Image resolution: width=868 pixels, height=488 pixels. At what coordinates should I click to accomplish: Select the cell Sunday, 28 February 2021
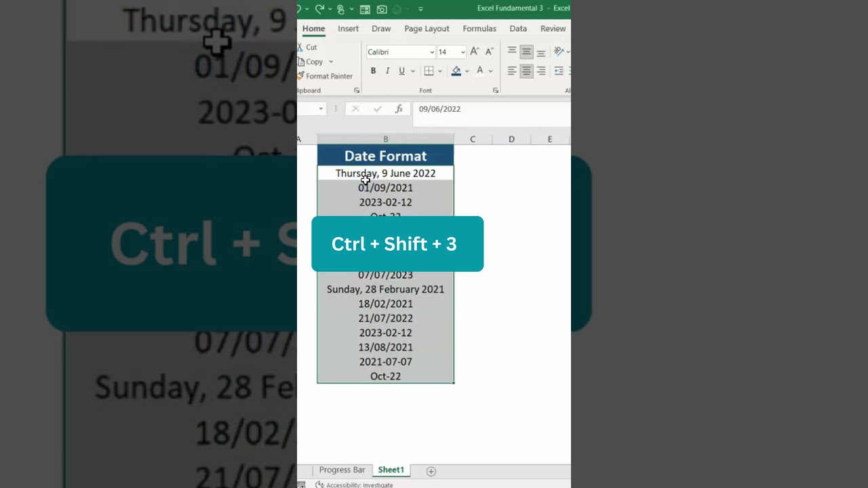click(x=385, y=289)
